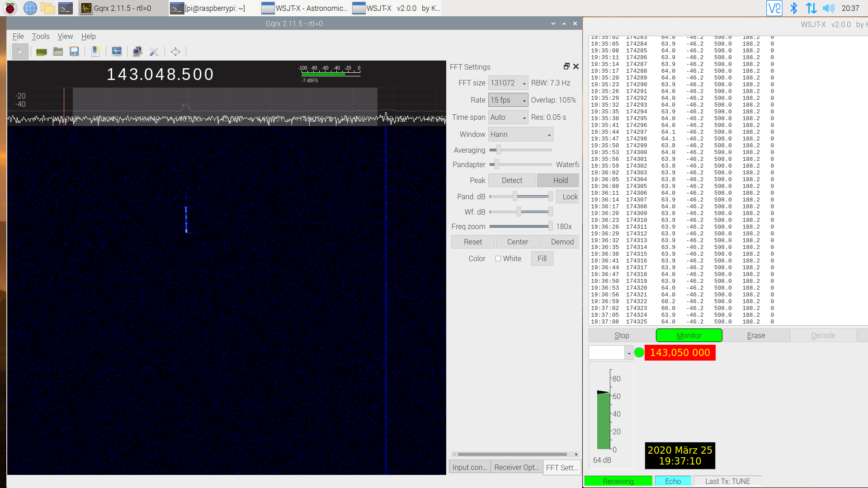This screenshot has height=488, width=868.
Task: Open the File menu
Action: [x=18, y=36]
